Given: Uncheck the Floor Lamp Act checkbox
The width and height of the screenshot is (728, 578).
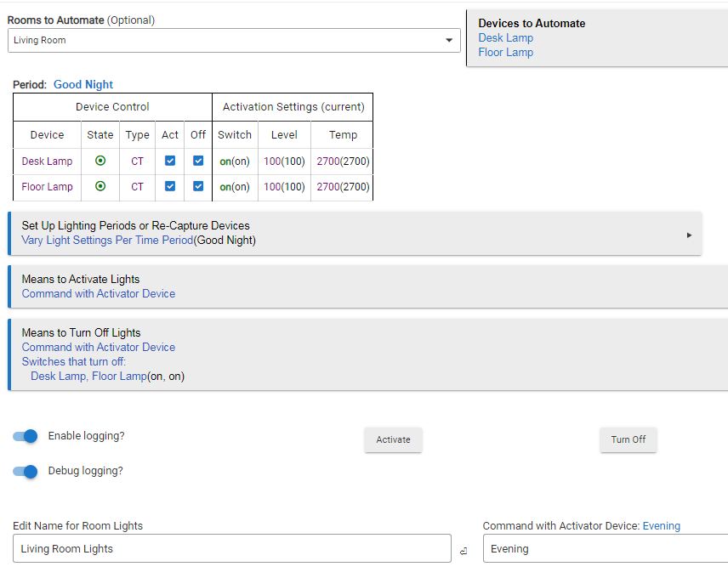Looking at the screenshot, I should pos(170,186).
